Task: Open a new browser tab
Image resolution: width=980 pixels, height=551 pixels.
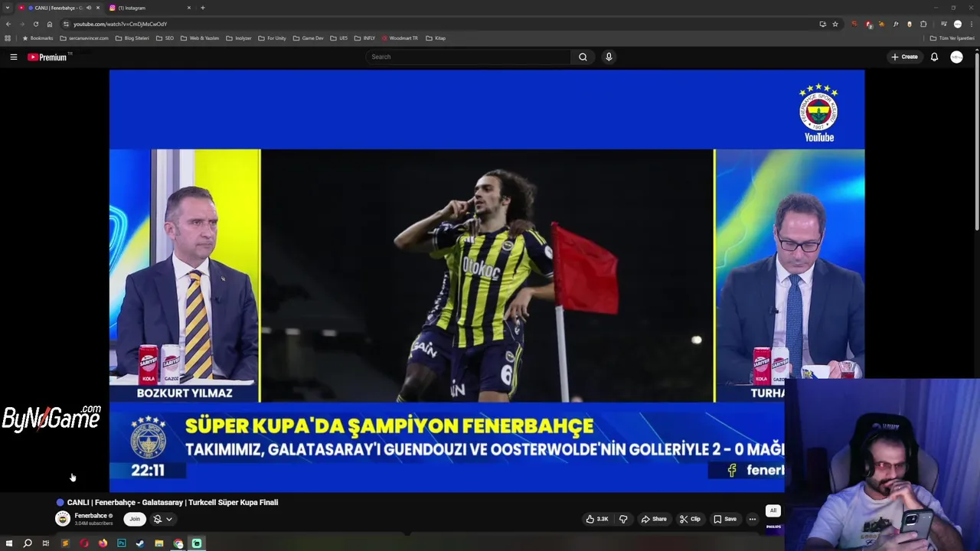Action: click(x=203, y=8)
